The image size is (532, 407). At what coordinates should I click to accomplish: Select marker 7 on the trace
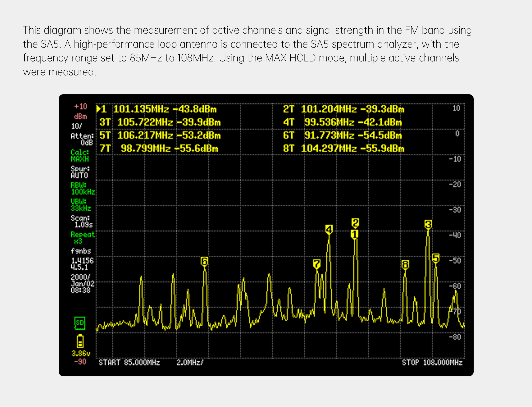317,264
